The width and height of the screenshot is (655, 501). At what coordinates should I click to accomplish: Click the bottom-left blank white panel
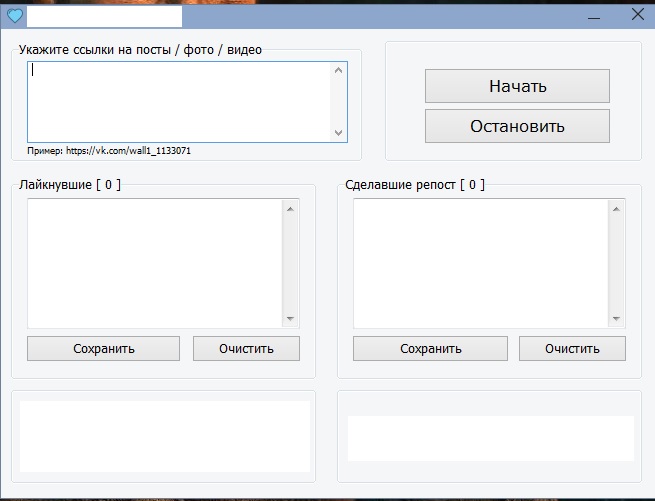pyautogui.click(x=165, y=436)
